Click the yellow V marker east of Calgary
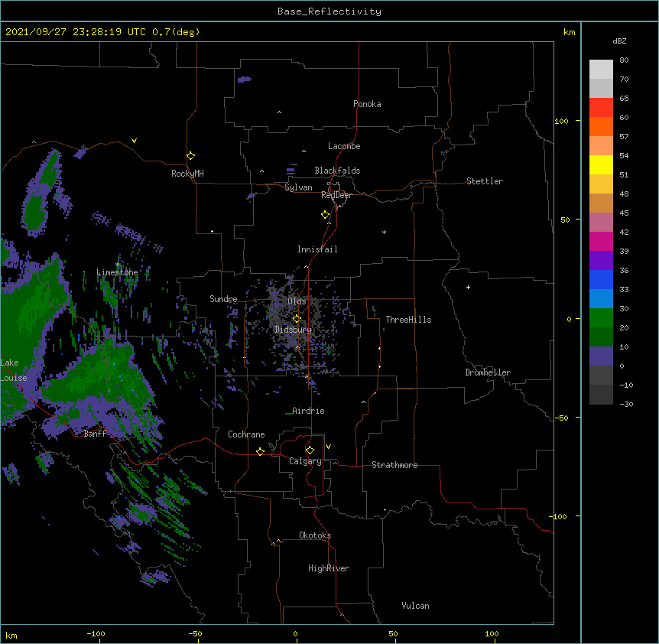659x644 pixels. [328, 447]
